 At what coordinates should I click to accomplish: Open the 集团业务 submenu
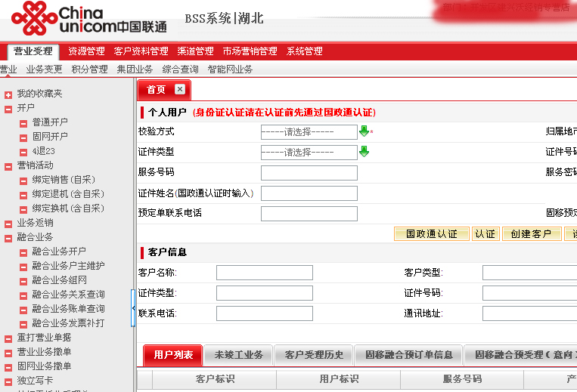point(135,69)
